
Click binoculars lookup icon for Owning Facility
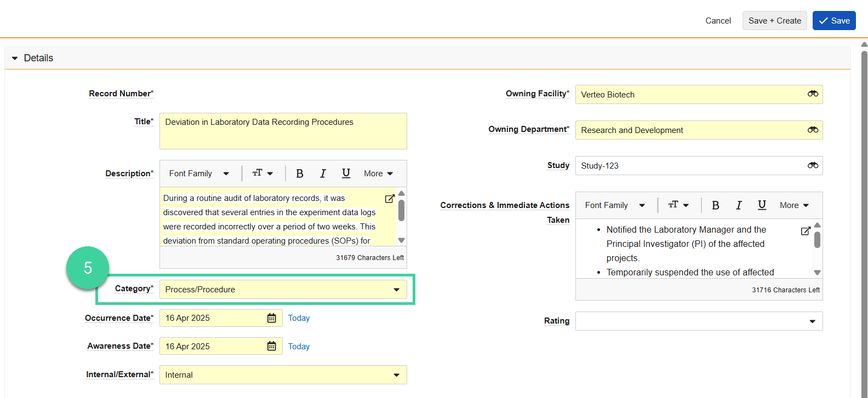pyautogui.click(x=813, y=94)
